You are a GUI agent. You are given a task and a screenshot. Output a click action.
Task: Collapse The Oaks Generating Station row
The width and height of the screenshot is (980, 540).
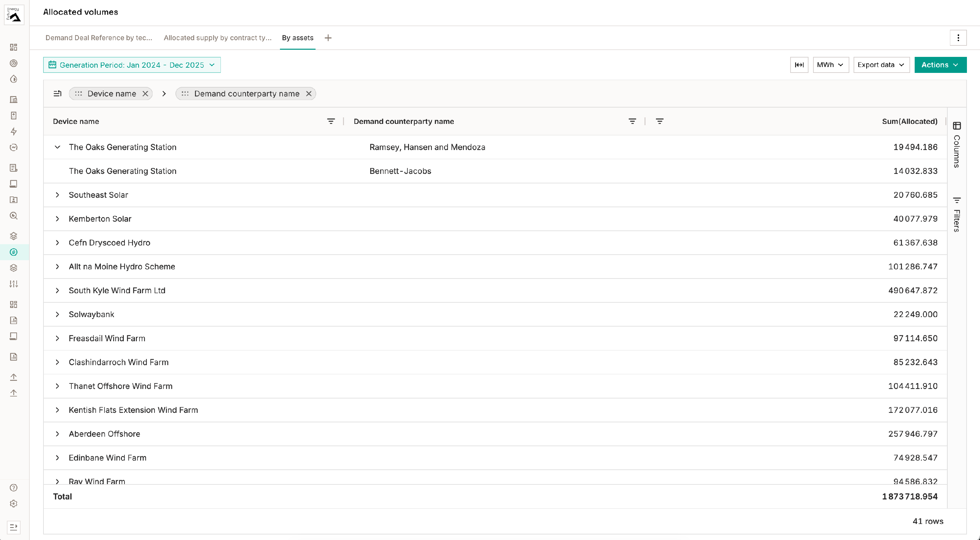click(57, 147)
